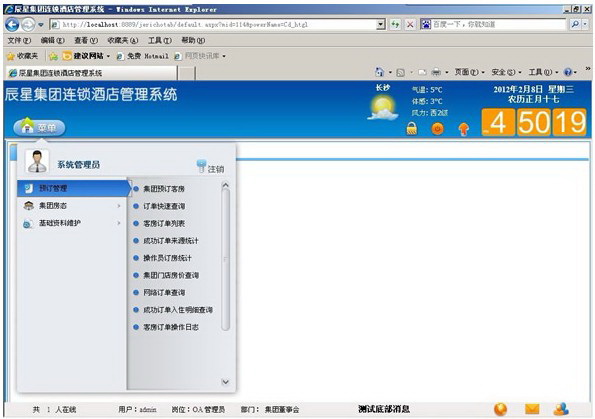Click the orange power icon
Viewport: 595px width, 419px height.
coord(438,128)
